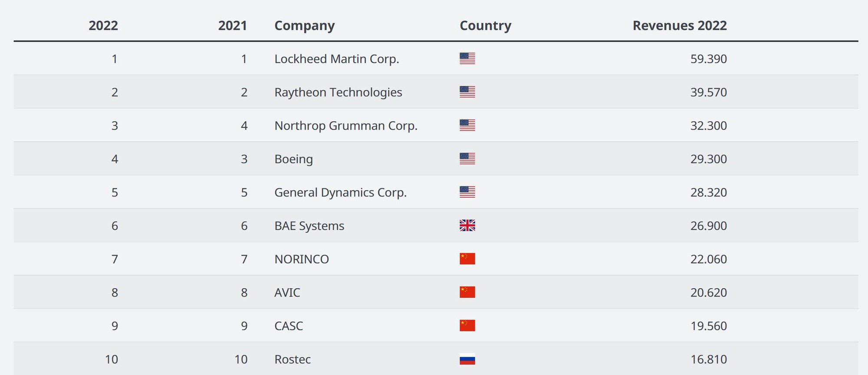Click Boeing's revenue value 29.300

(x=708, y=159)
